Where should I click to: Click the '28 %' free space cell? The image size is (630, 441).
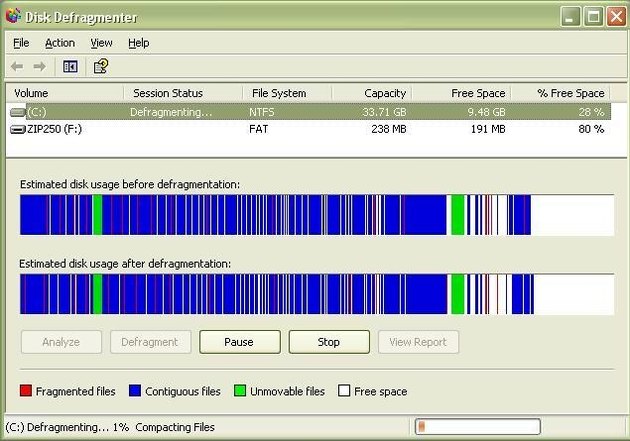[591, 112]
